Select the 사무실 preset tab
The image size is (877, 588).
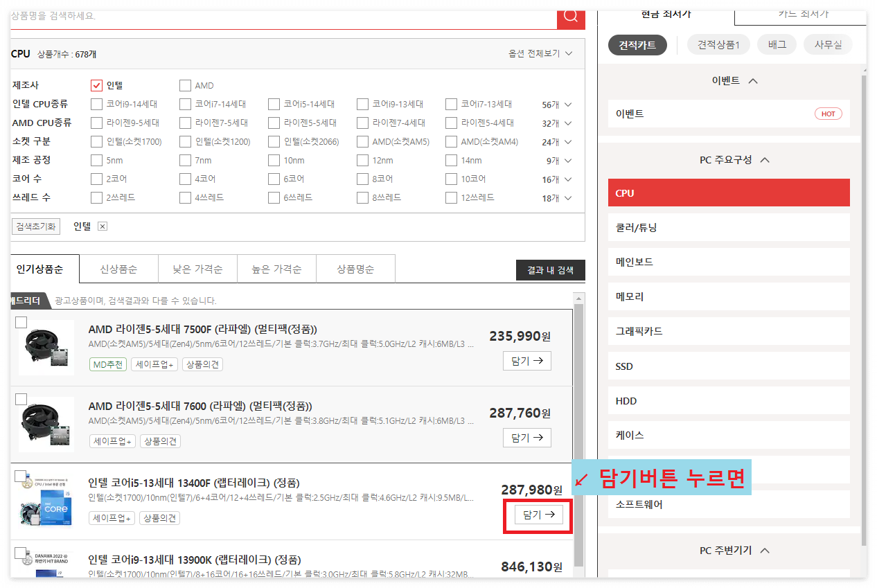[828, 45]
